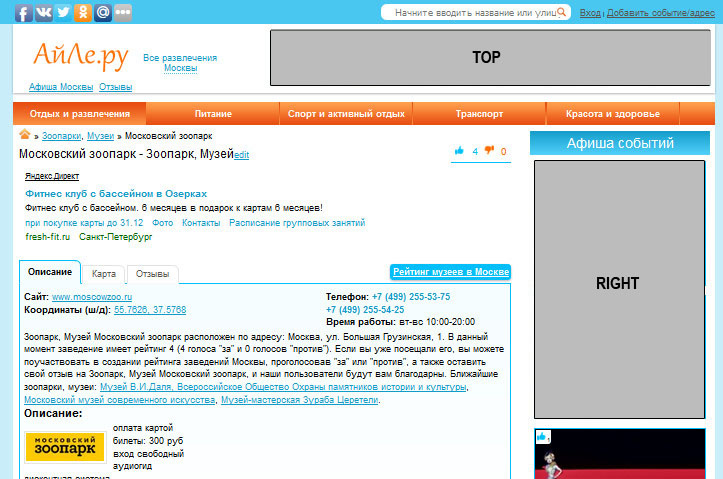
Task: Vote thumbs down for Московский зоопарк
Action: pyautogui.click(x=489, y=150)
